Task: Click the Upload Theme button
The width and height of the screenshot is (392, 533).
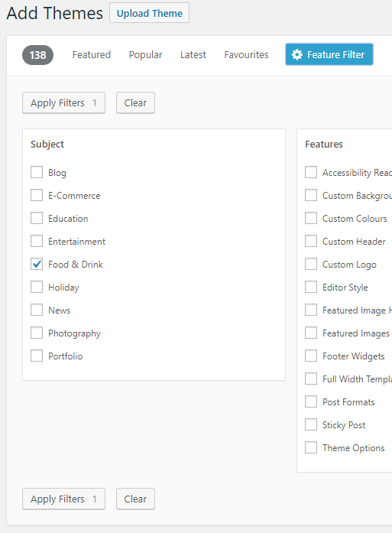Action: click(x=150, y=13)
